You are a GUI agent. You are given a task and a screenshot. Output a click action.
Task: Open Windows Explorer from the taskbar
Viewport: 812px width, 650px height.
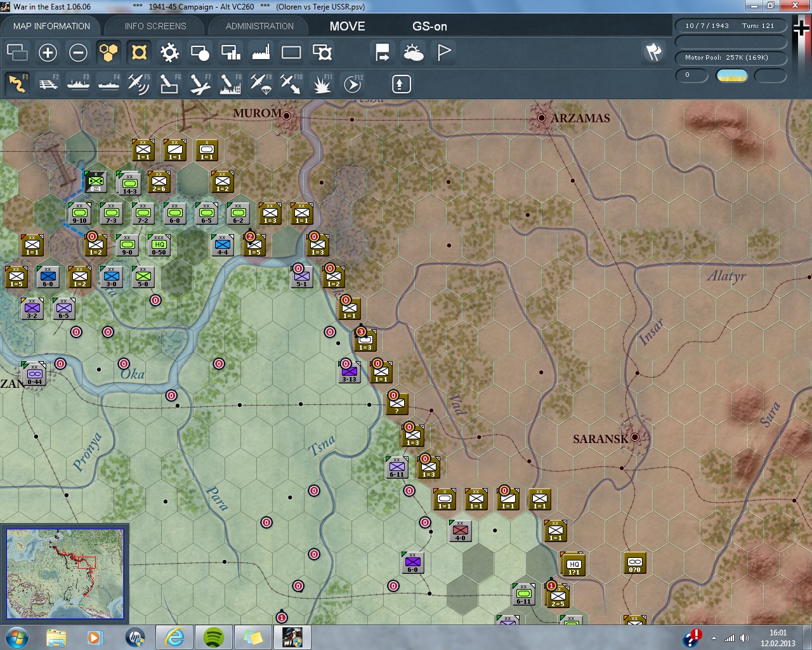click(x=56, y=637)
